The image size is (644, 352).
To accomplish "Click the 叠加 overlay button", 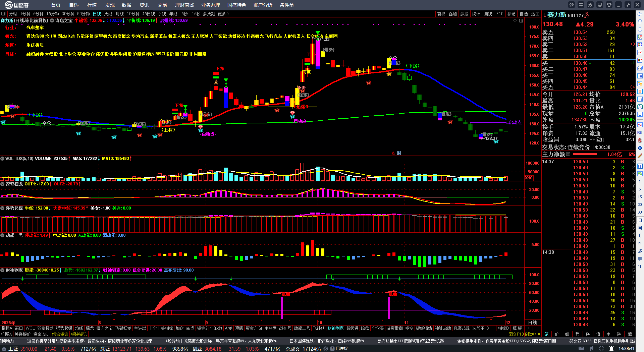I will tap(453, 14).
